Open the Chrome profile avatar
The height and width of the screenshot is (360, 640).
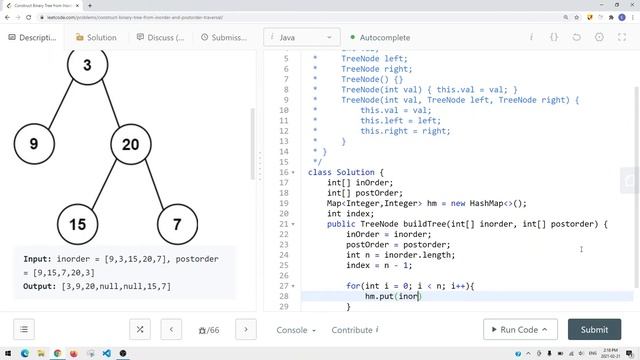pyautogui.click(x=622, y=17)
